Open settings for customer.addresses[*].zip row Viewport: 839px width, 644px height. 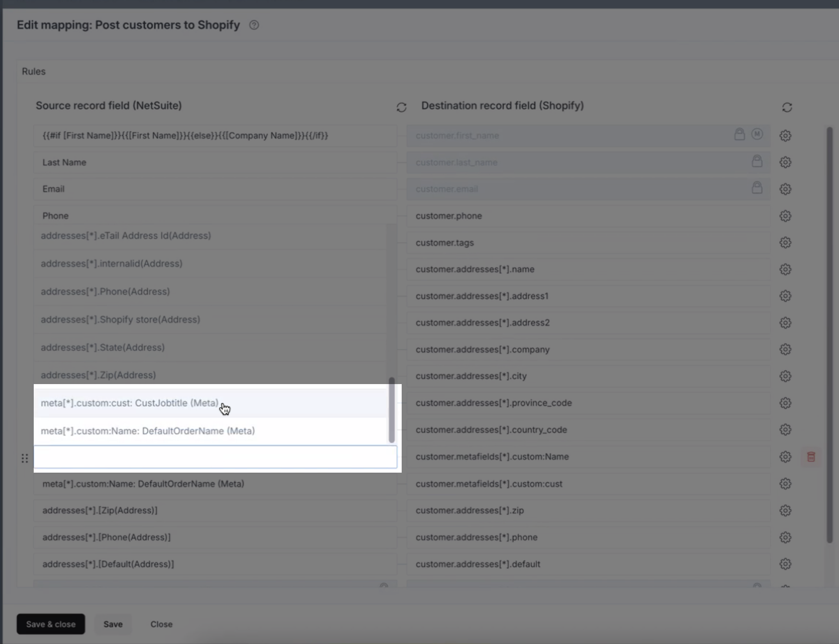pyautogui.click(x=785, y=511)
